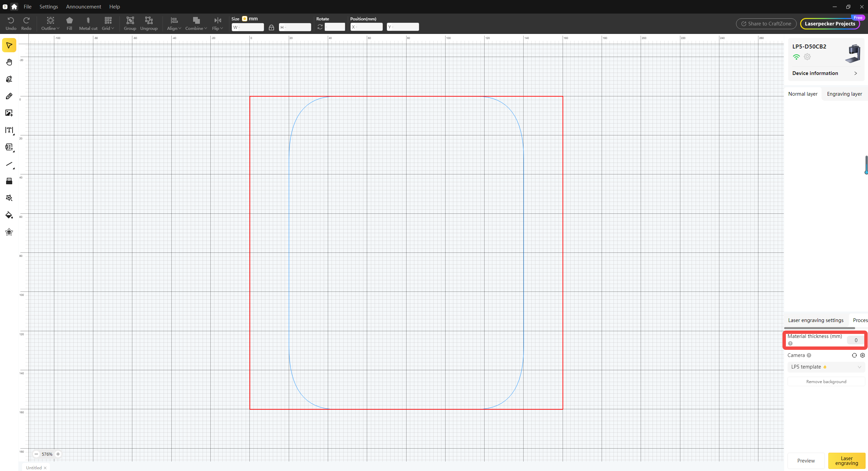Select the pencil drawing tool
Image resolution: width=868 pixels, height=471 pixels.
(x=9, y=96)
